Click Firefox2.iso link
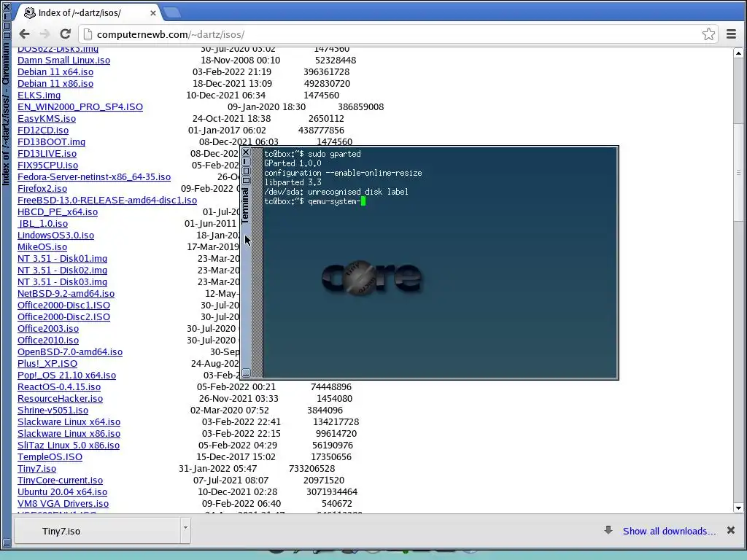Screen dimensions: 747x560 pos(42,189)
